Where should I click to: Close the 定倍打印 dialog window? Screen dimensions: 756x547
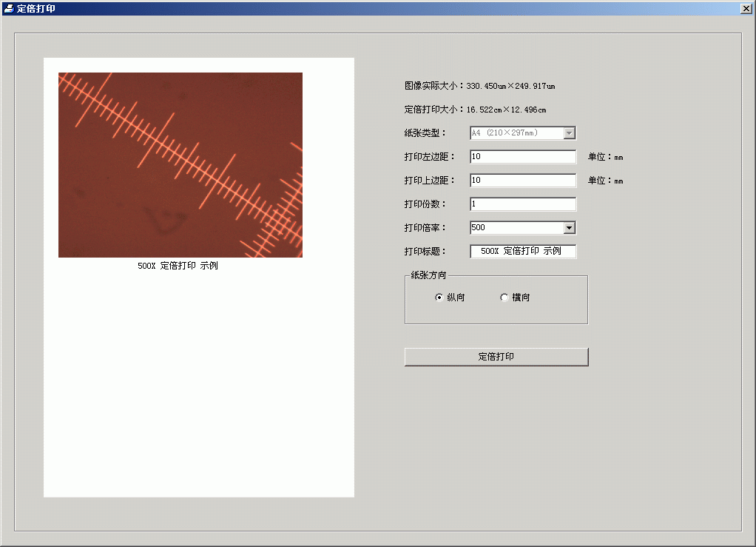[746, 9]
